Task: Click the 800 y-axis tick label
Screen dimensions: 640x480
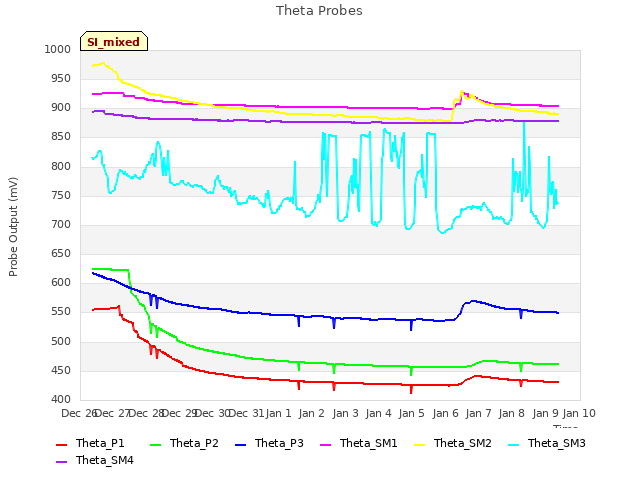Action: 61,167
